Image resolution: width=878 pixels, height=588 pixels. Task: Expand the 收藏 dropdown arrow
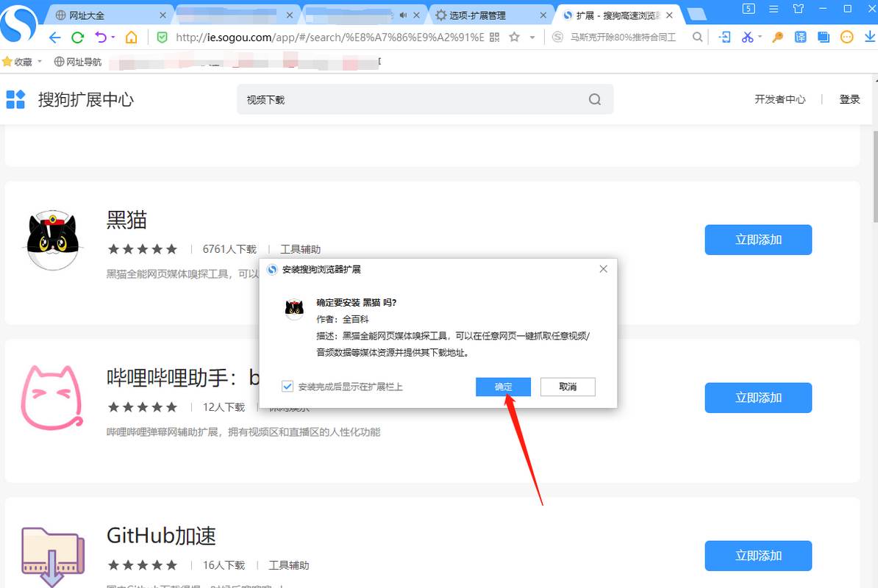[40, 62]
